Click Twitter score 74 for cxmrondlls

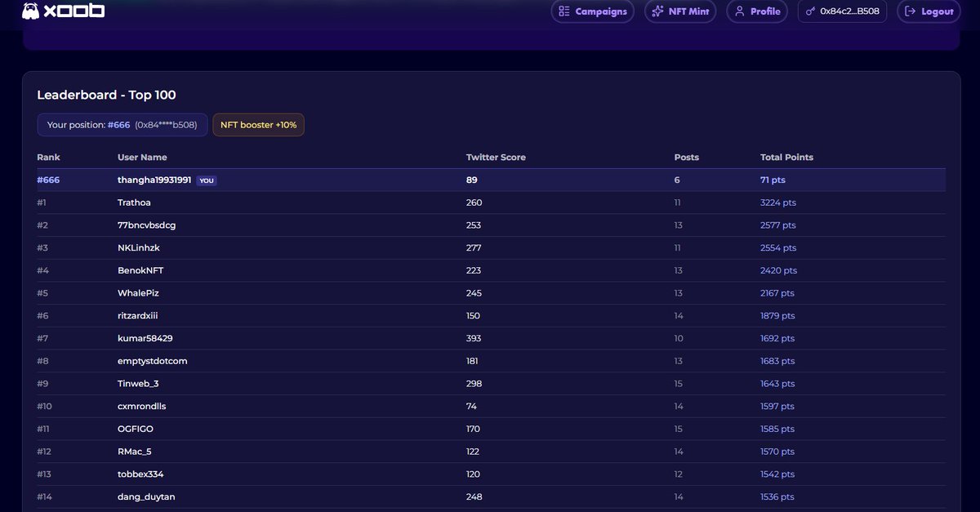point(471,406)
